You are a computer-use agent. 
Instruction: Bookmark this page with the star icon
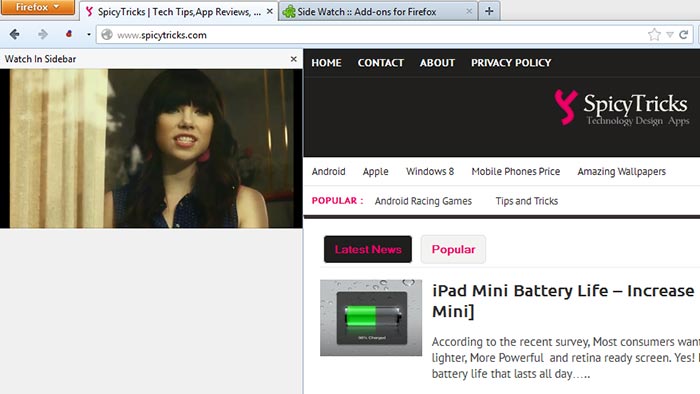(x=654, y=34)
